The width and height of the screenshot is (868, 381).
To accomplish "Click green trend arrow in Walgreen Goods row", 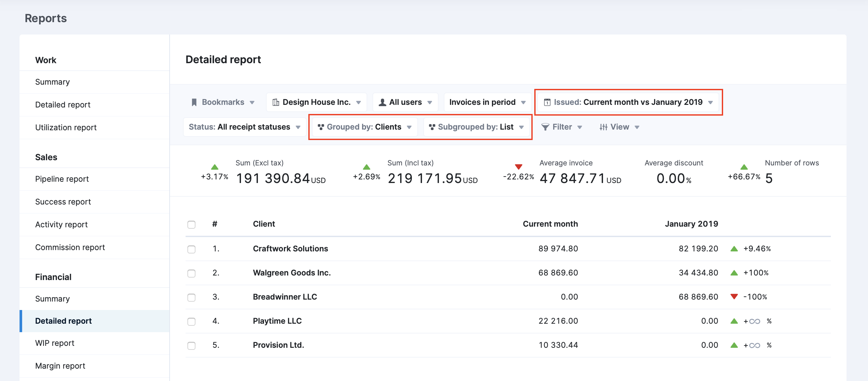I will [x=734, y=273].
